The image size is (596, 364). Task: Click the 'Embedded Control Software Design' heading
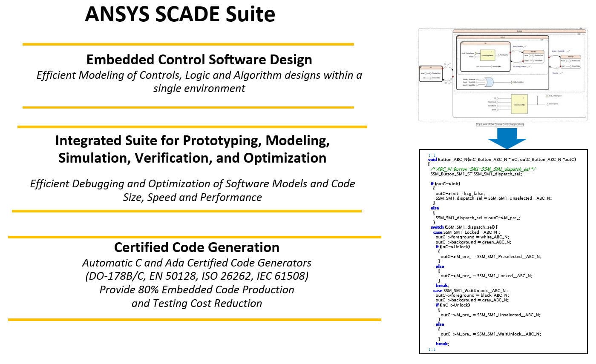pyautogui.click(x=199, y=59)
